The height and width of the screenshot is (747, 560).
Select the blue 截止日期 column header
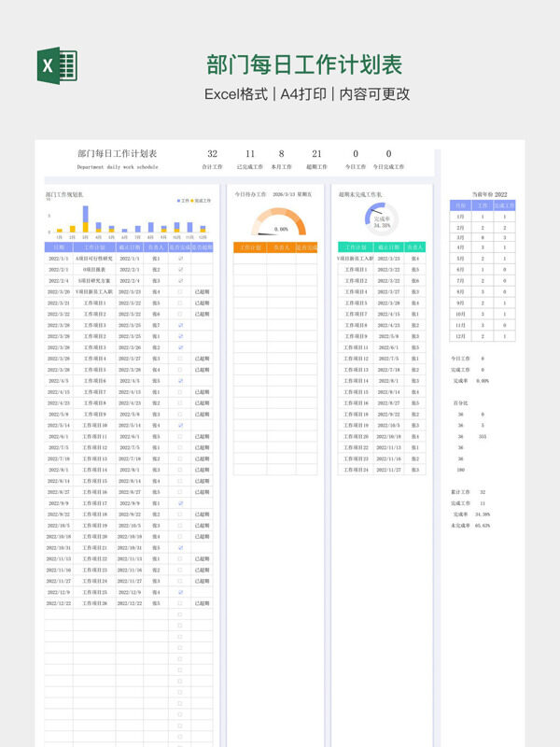(x=130, y=247)
